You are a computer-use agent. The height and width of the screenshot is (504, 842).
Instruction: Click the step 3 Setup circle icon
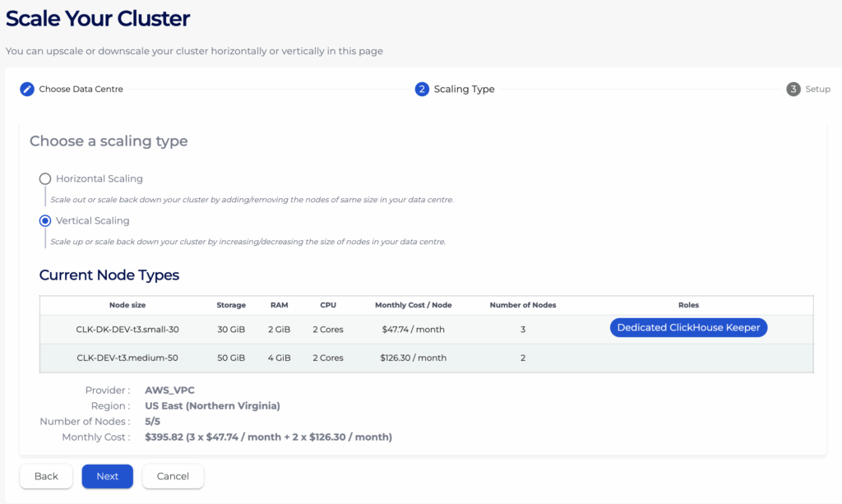793,89
